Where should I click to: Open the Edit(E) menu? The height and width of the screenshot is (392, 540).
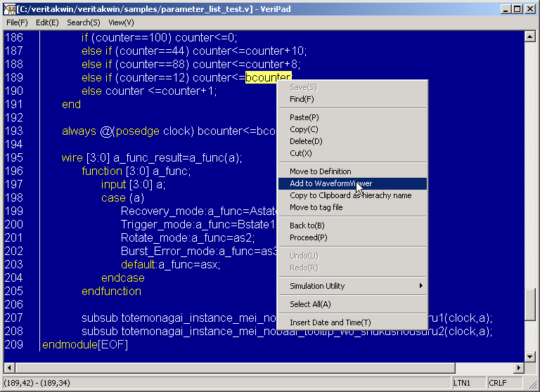pos(47,22)
